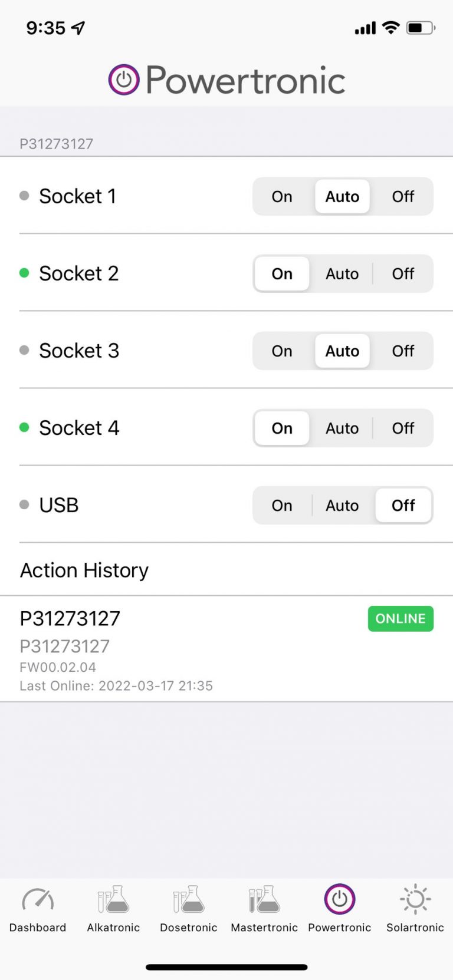Switch Socket 3 to Off
This screenshot has height=980, width=453.
click(x=403, y=351)
